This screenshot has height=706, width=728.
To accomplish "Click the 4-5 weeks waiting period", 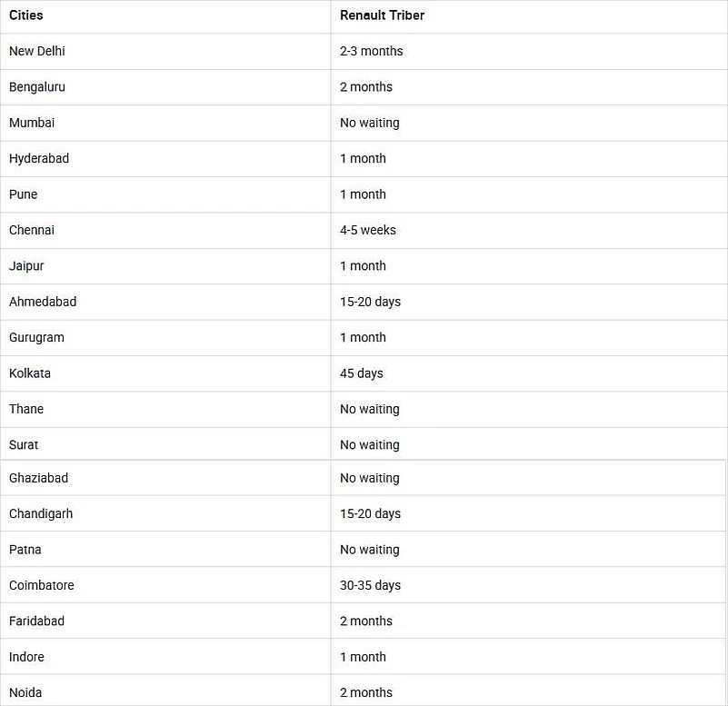I will [x=368, y=230].
